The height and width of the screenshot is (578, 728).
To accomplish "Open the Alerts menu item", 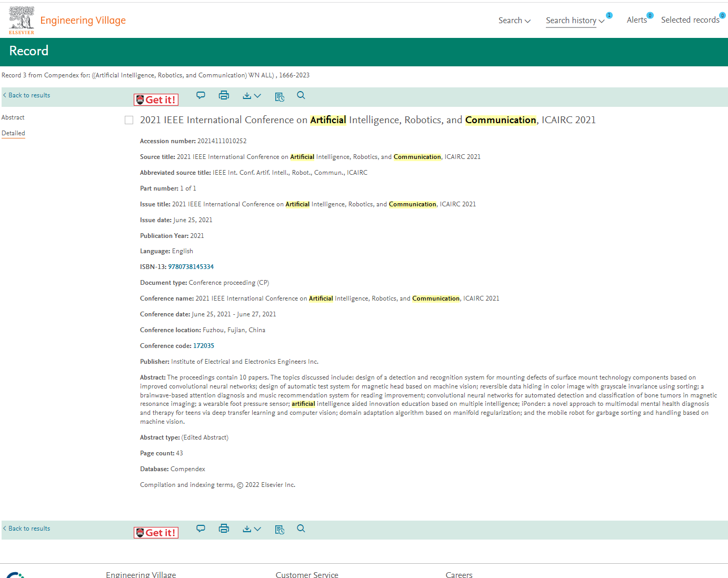I will (x=636, y=20).
